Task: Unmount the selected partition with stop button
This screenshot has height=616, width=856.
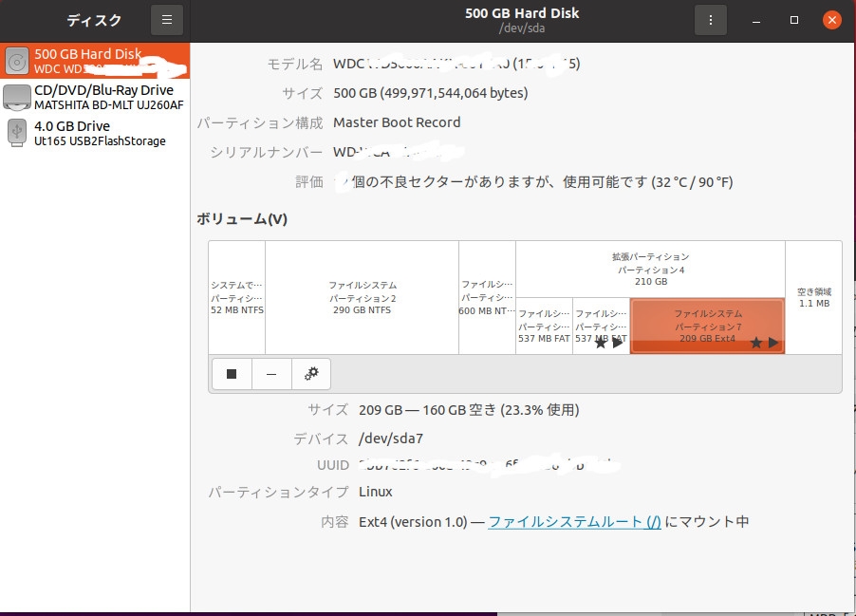Action: (232, 374)
